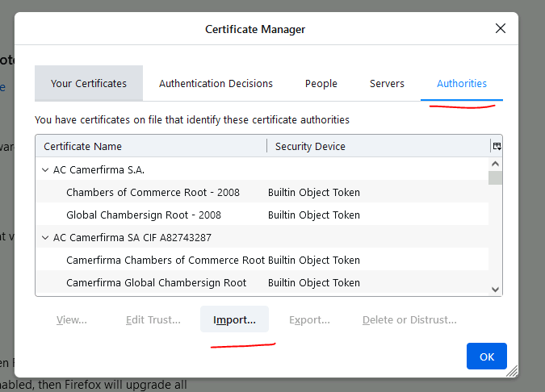Click the scrollbar up arrow
The image size is (545, 392).
[496, 163]
